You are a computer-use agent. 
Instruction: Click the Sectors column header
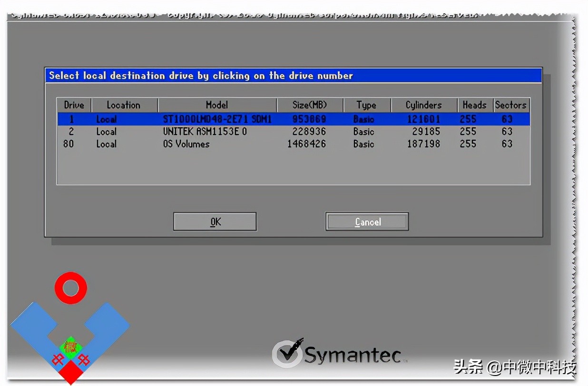(511, 105)
